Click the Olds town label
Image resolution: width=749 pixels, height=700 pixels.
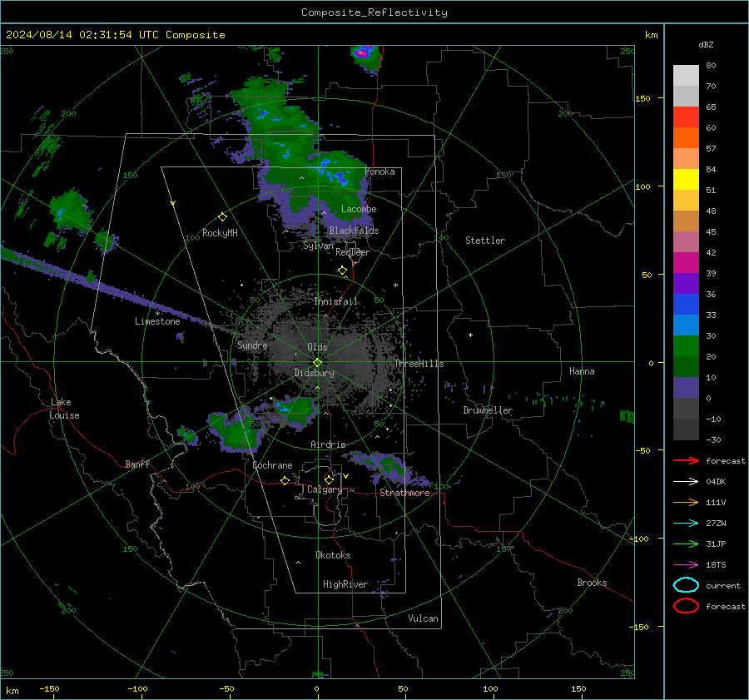[317, 347]
